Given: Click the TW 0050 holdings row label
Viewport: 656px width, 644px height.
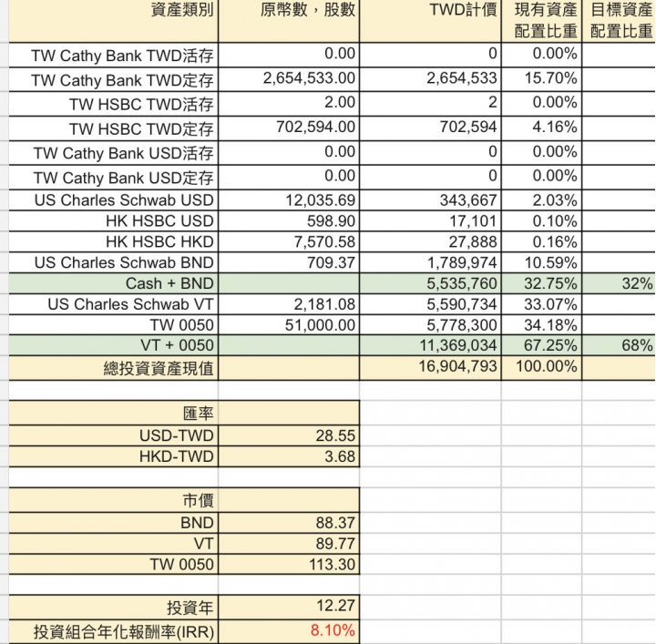Looking at the screenshot, I should 182,325.
